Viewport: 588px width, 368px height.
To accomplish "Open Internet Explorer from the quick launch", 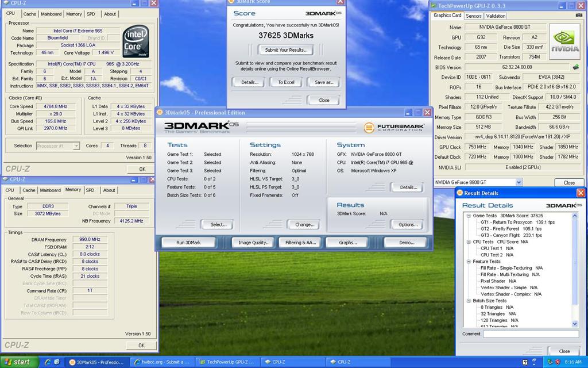I will (x=48, y=362).
